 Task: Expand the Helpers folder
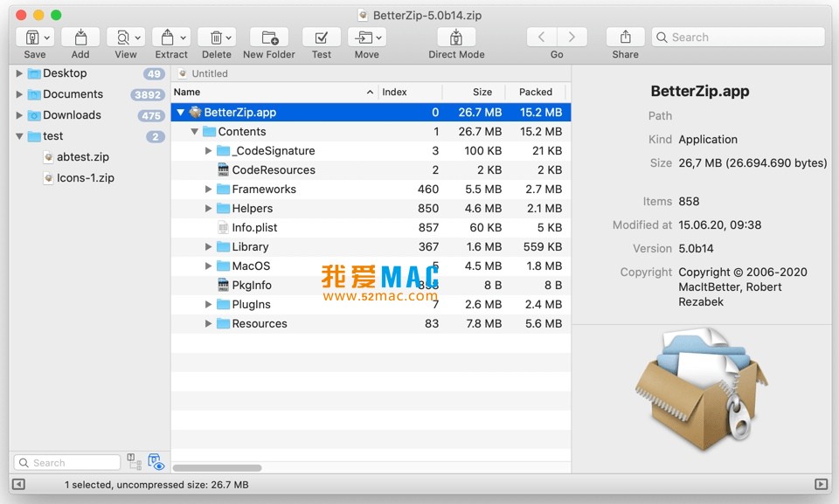(x=208, y=209)
